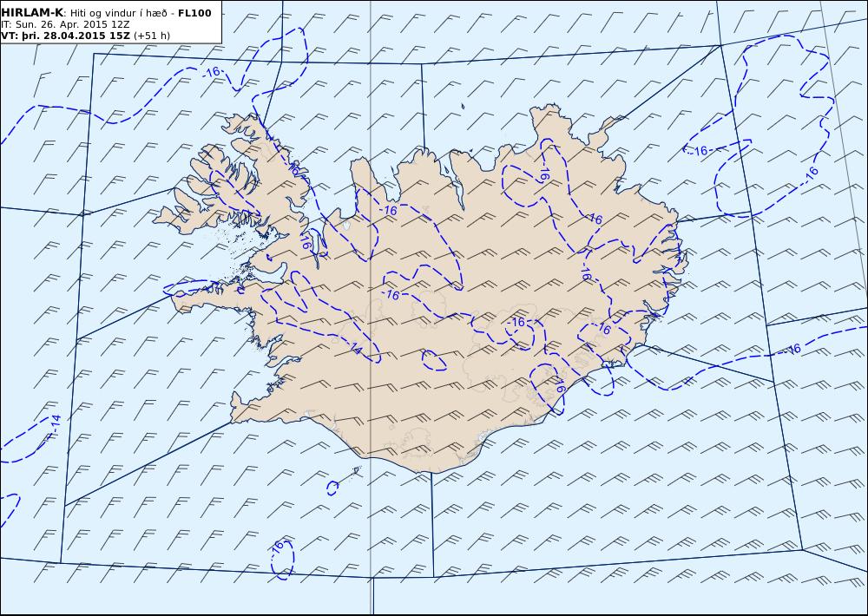Click the valid time 'þri. 28.04.2015 15Z'

pos(74,36)
